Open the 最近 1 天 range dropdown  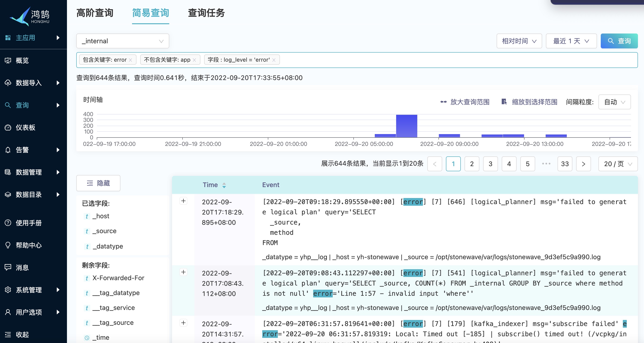tap(571, 41)
